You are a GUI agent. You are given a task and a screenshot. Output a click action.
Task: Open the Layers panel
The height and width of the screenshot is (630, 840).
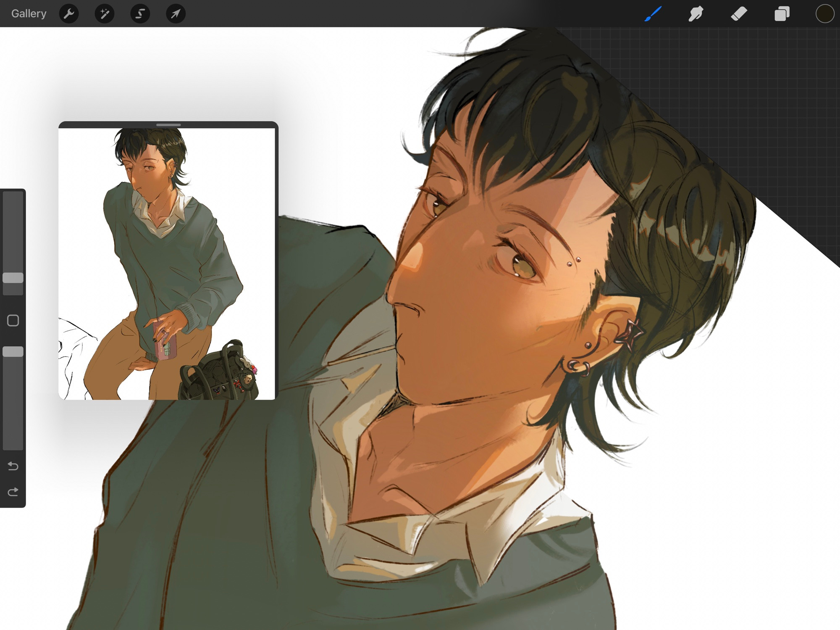[x=782, y=13]
